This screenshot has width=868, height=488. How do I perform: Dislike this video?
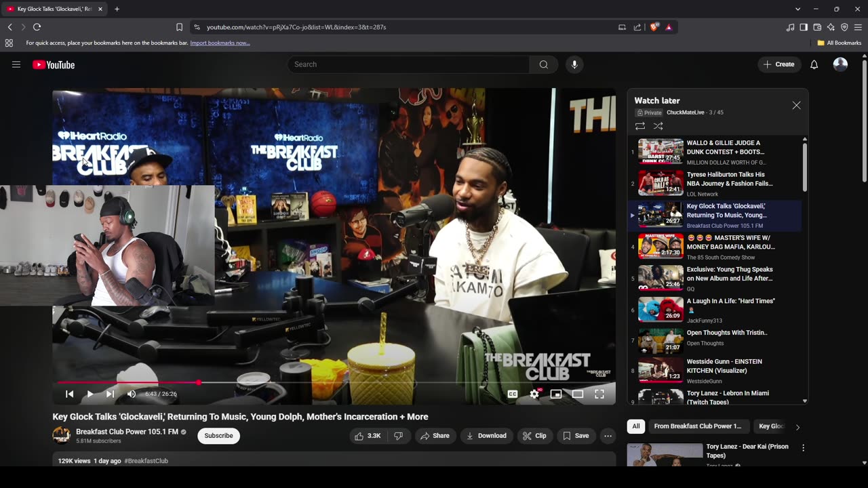click(399, 436)
